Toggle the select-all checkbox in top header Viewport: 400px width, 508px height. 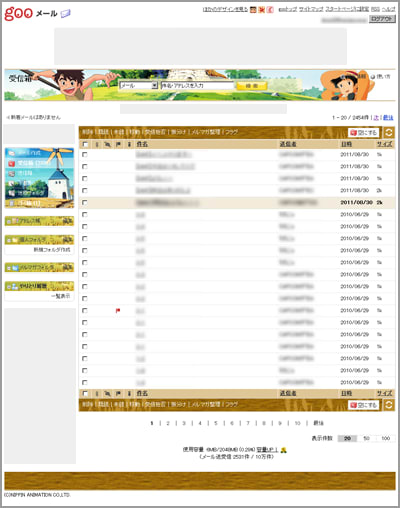point(85,144)
